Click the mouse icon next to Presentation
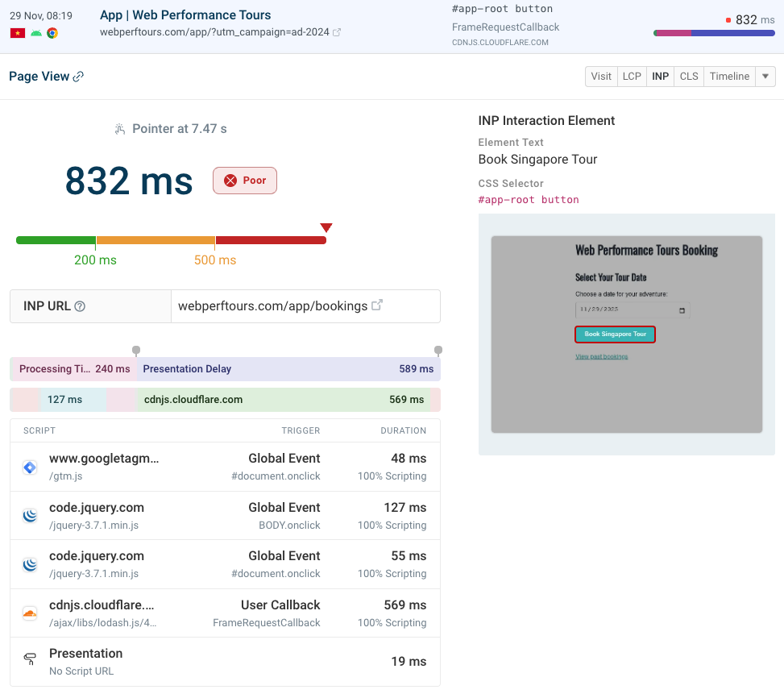The width and height of the screenshot is (784, 698). pos(29,659)
